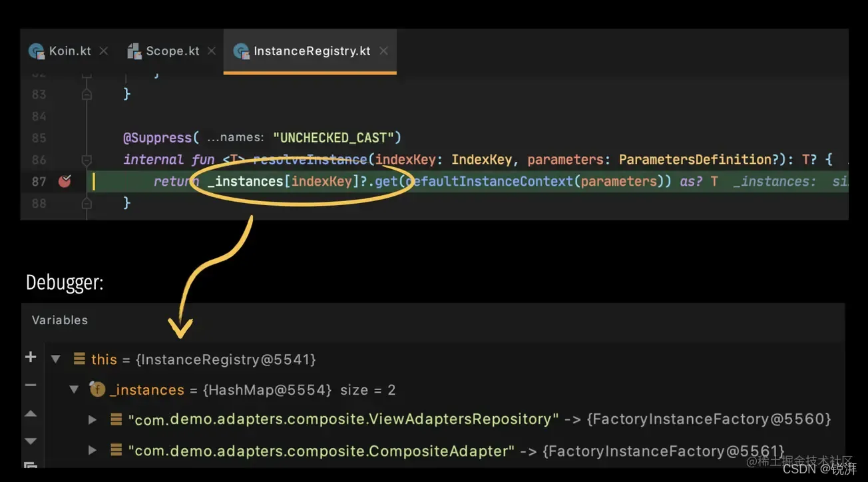The width and height of the screenshot is (868, 482).
Task: Click line number 84 in the gutter
Action: point(39,117)
